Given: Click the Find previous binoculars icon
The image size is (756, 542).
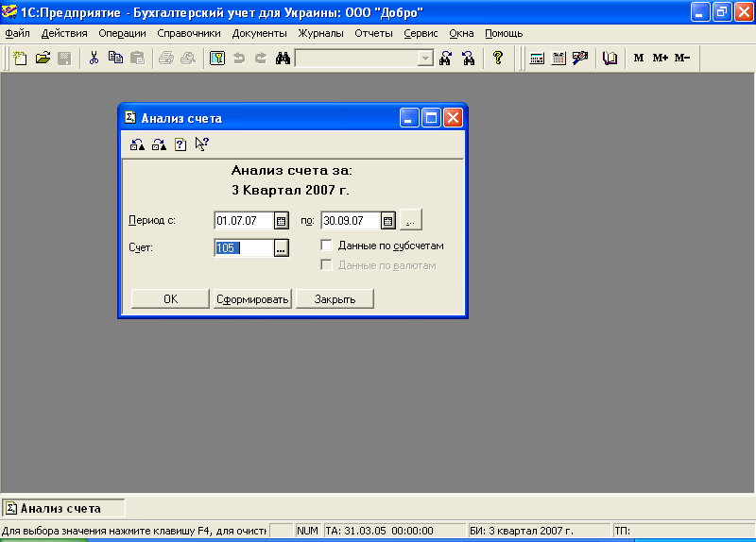Looking at the screenshot, I should (468, 59).
